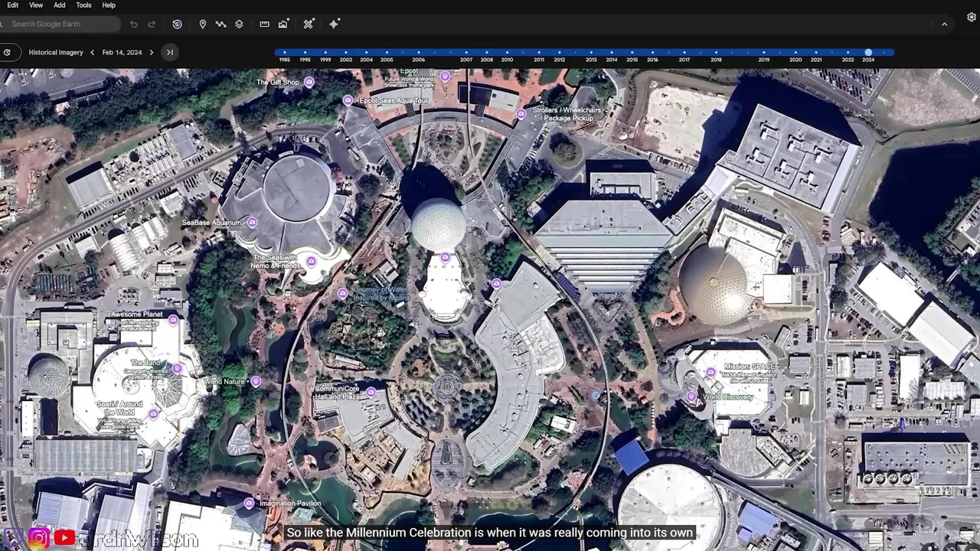This screenshot has height=551, width=980.
Task: Click The Seas with Nemo pin
Action: 311,262
